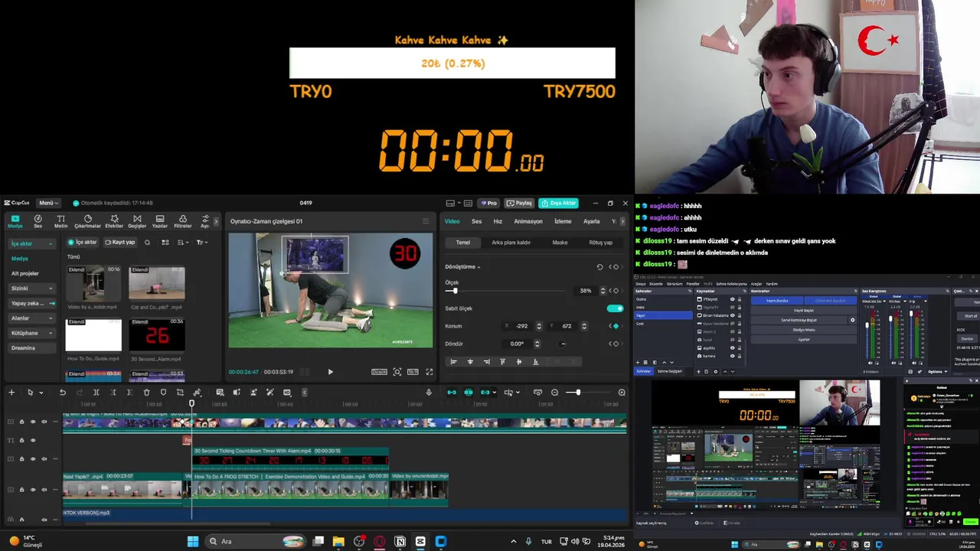Lock the top anime video track
The width and height of the screenshot is (980, 551).
(21, 422)
